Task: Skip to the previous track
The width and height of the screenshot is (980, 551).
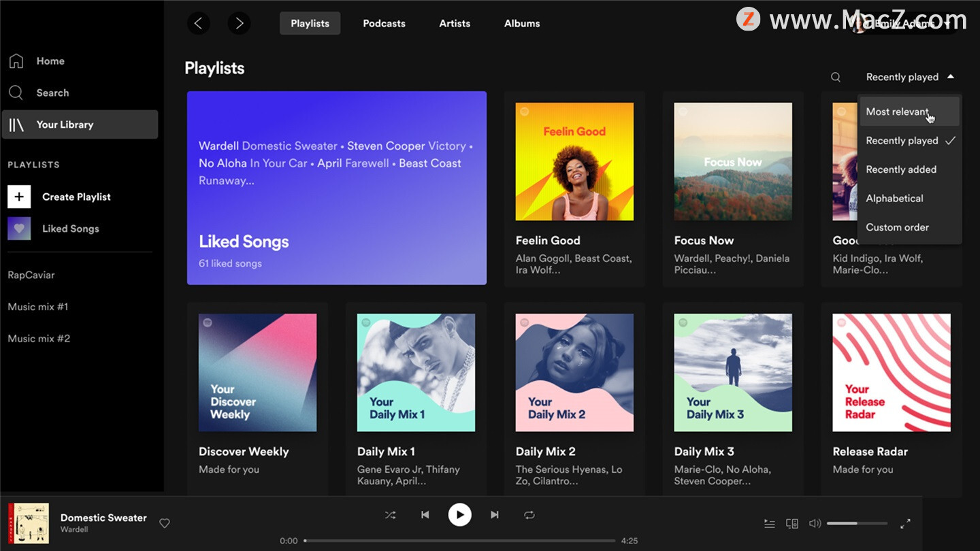Action: 425,515
